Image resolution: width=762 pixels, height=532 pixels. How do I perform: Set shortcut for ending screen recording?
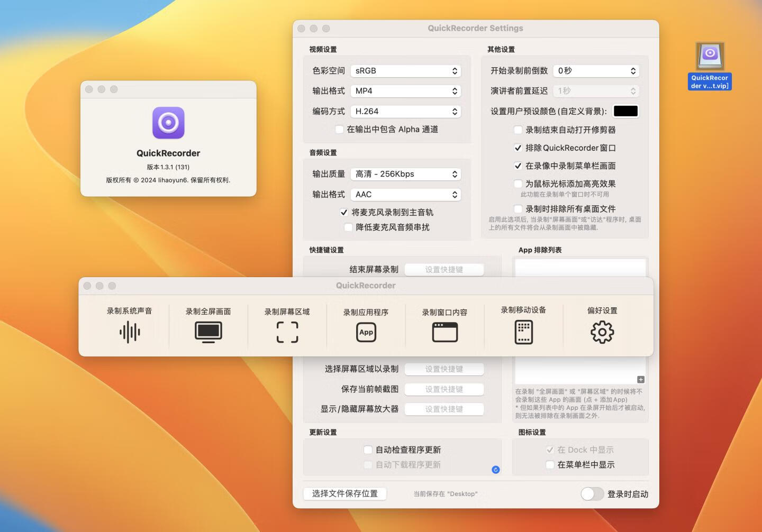(444, 270)
